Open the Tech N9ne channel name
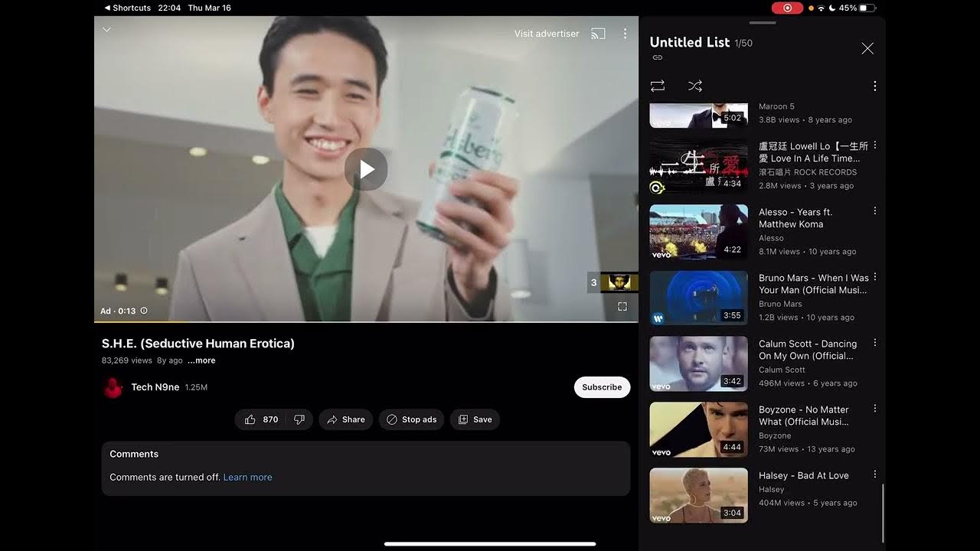The width and height of the screenshot is (980, 551). [155, 387]
